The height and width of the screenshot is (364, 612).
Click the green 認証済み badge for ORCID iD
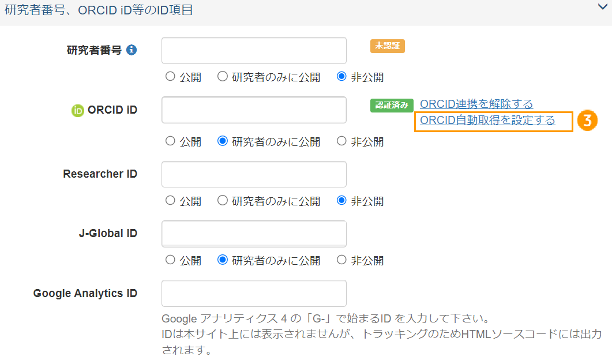point(392,106)
